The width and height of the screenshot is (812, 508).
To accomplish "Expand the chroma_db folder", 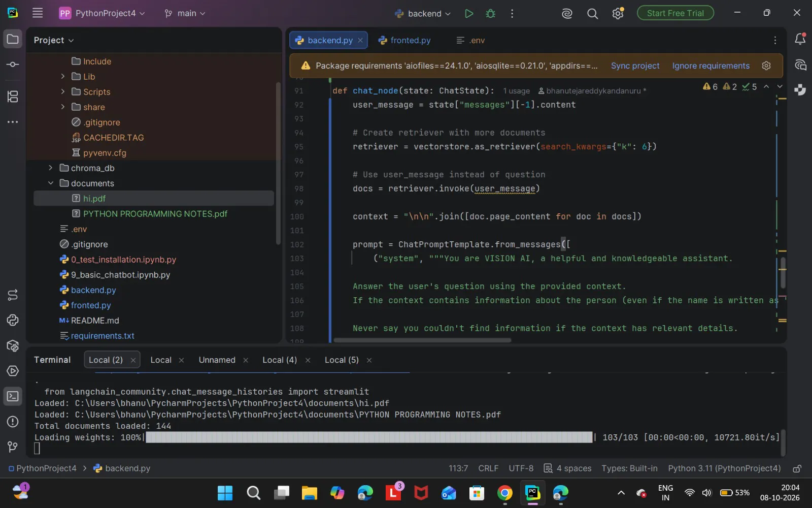I will click(x=50, y=168).
